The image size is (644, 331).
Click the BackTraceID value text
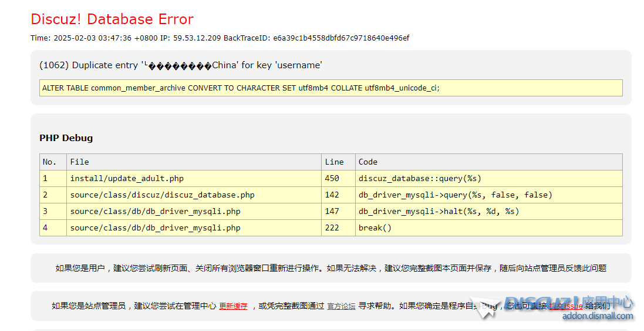tap(341, 38)
